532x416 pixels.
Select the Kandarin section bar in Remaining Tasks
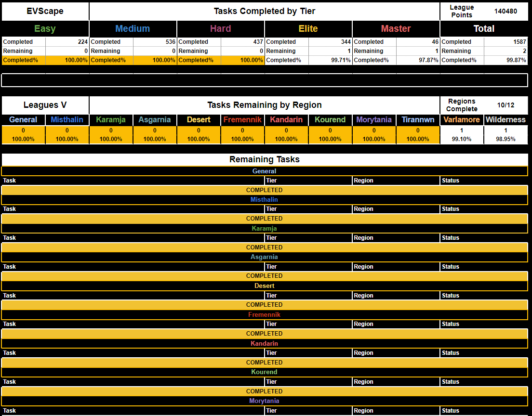pyautogui.click(x=264, y=343)
